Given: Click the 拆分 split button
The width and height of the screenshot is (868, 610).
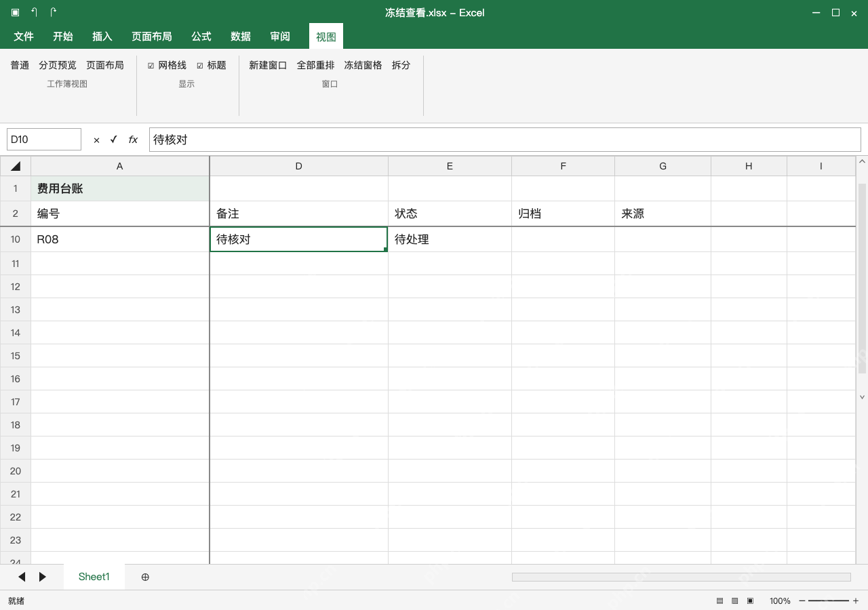Looking at the screenshot, I should (x=401, y=65).
